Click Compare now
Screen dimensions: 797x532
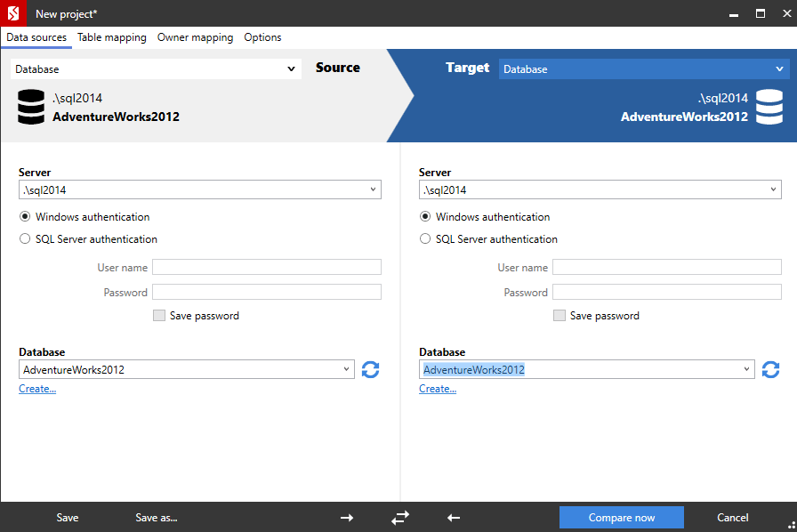point(622,518)
